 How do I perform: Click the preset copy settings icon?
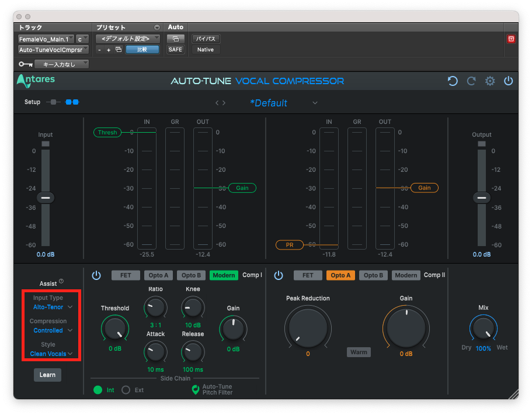point(119,50)
